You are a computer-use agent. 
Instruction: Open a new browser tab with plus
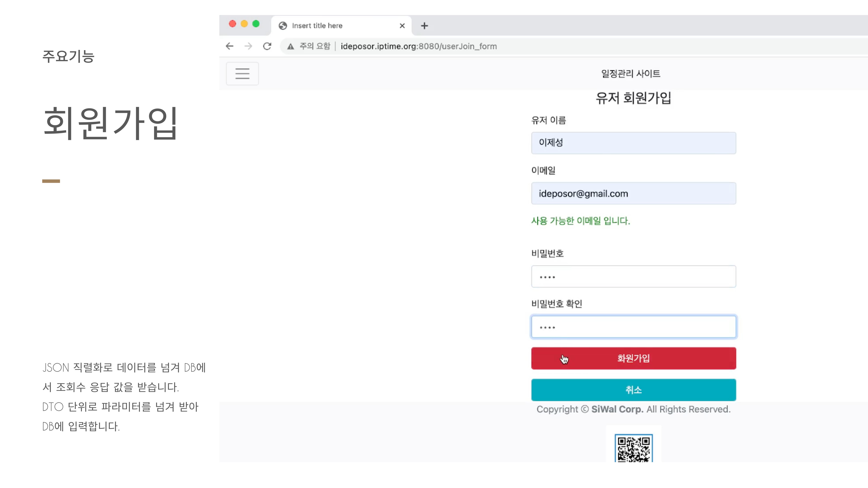pyautogui.click(x=425, y=26)
